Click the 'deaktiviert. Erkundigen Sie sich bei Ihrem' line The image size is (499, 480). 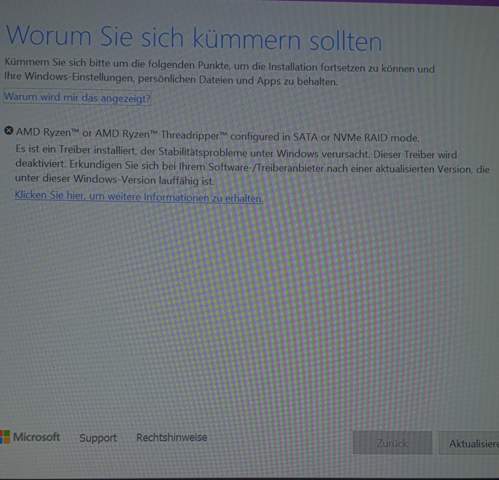click(x=252, y=167)
